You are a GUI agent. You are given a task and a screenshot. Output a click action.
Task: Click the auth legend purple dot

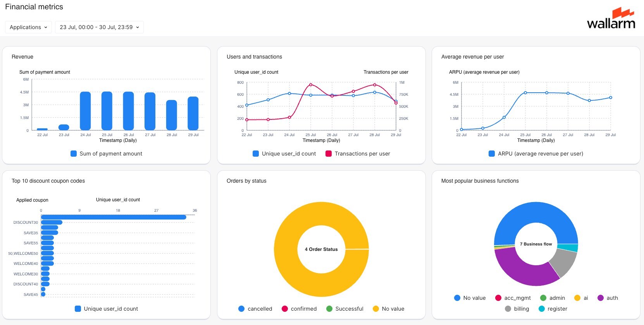601,298
